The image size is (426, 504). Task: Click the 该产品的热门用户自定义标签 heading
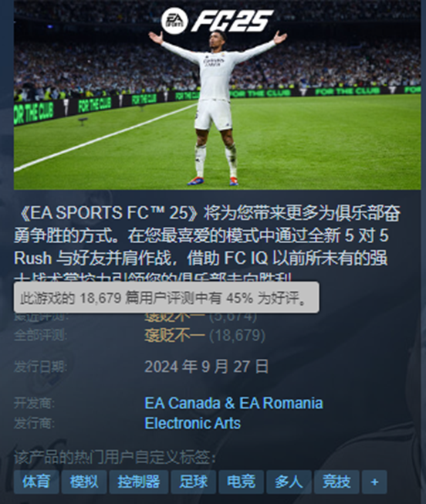(115, 458)
